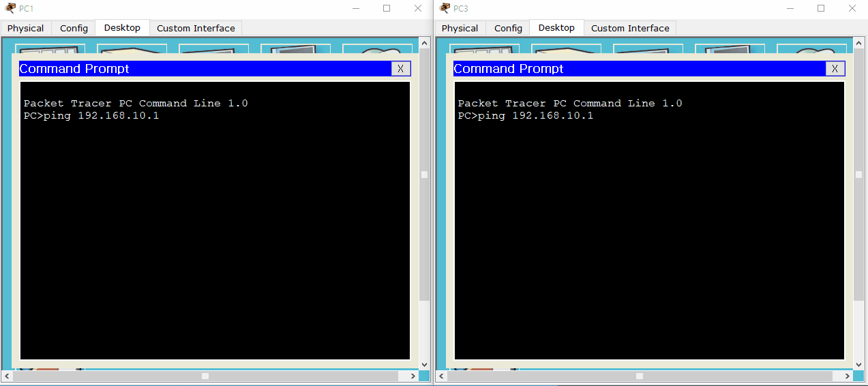The image size is (868, 386).
Task: Close the PC1 Command Prompt with X
Action: pyautogui.click(x=401, y=69)
